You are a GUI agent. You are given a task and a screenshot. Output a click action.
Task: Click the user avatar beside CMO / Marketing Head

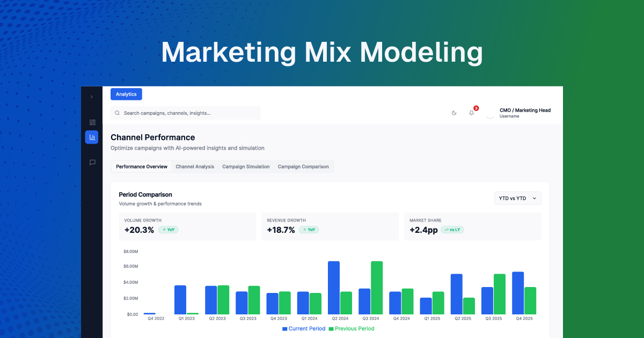[x=489, y=113]
